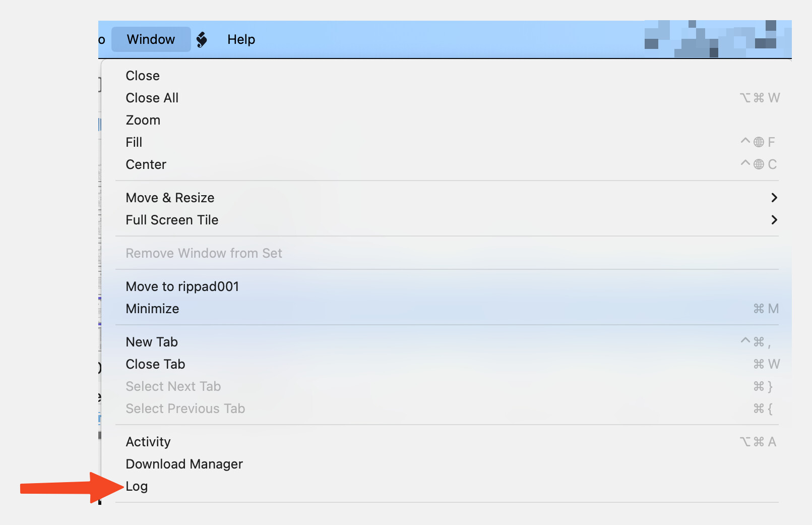The width and height of the screenshot is (812, 525).
Task: Select the Close All menu item
Action: [x=152, y=98]
